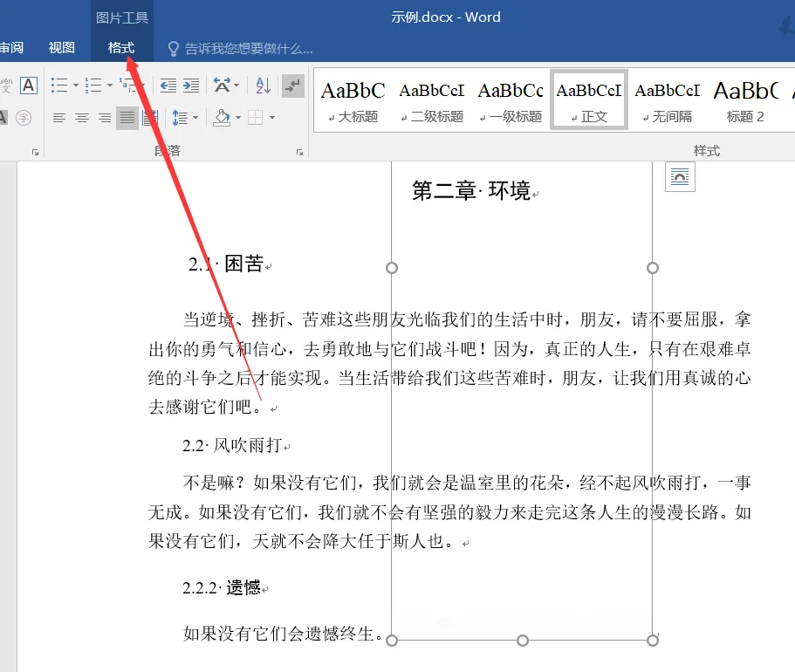Increase the paragraph indent
Image resolution: width=795 pixels, height=672 pixels.
pyautogui.click(x=190, y=85)
